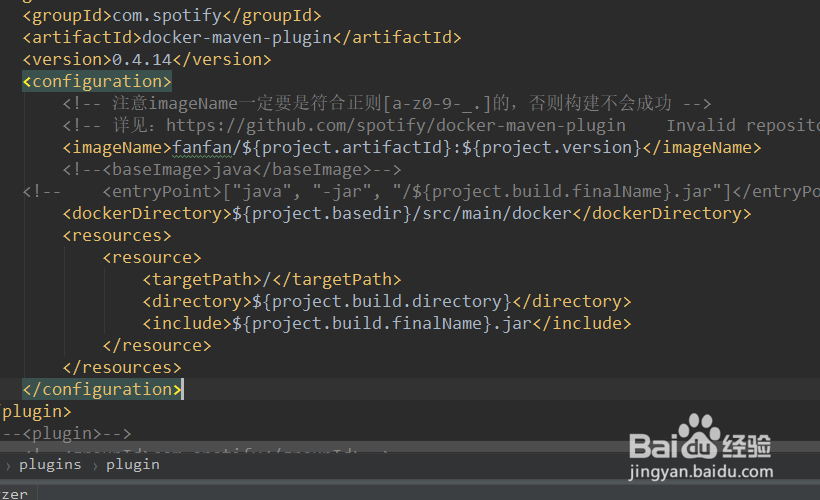Viewport: 820px width, 500px height.
Task: Click the <directory> project.build.directory line
Action: 387,301
